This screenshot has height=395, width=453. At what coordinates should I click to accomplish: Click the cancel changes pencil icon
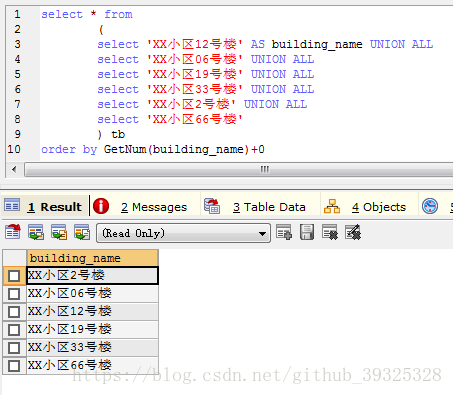coord(353,232)
